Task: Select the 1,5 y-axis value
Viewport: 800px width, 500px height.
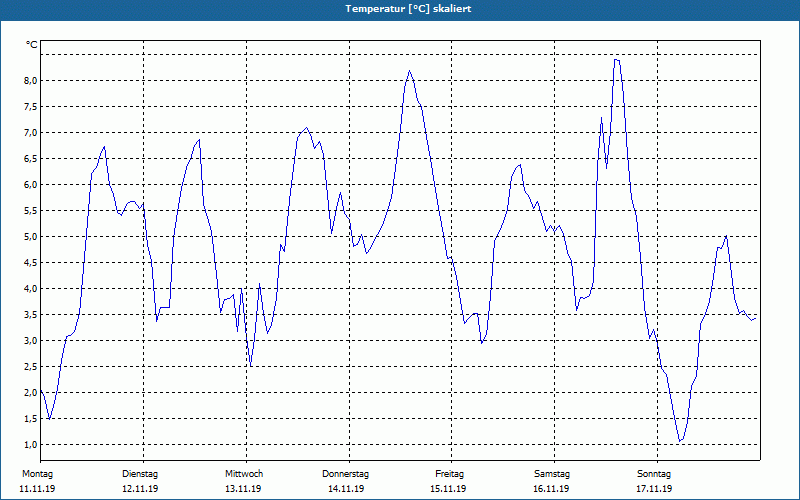Action: pos(31,419)
